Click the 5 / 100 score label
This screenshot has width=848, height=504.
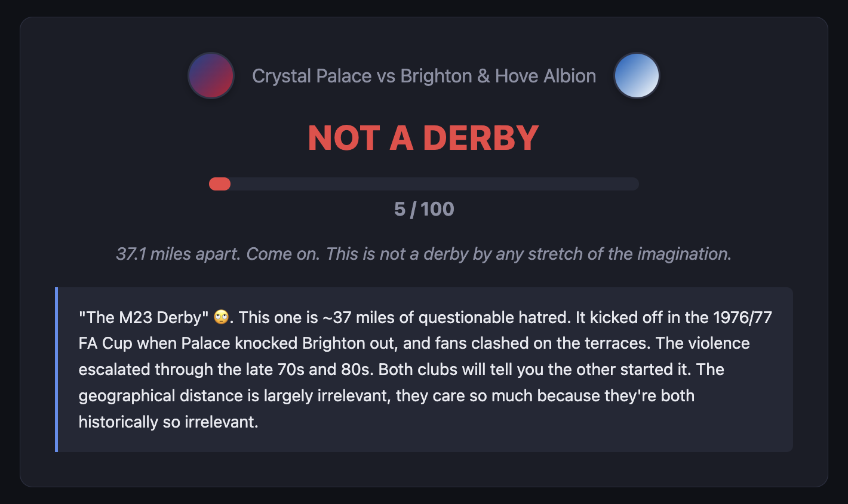point(424,209)
